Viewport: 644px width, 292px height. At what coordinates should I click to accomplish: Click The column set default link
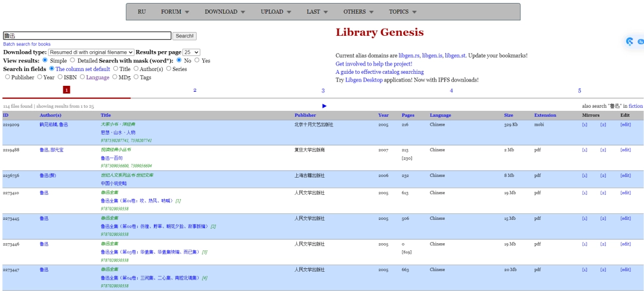tap(83, 69)
